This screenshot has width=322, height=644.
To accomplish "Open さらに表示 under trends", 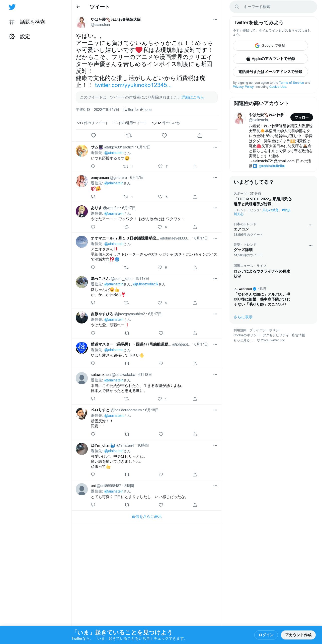I will click(243, 317).
